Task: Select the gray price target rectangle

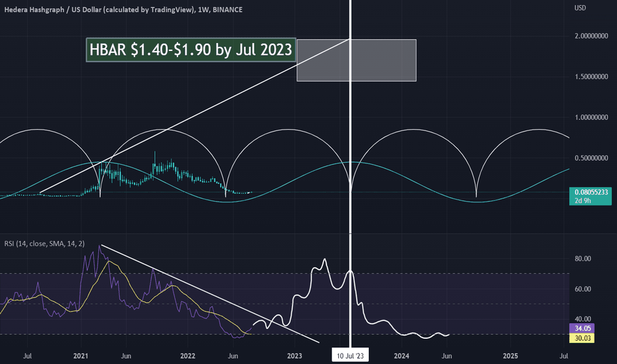Action: point(357,60)
